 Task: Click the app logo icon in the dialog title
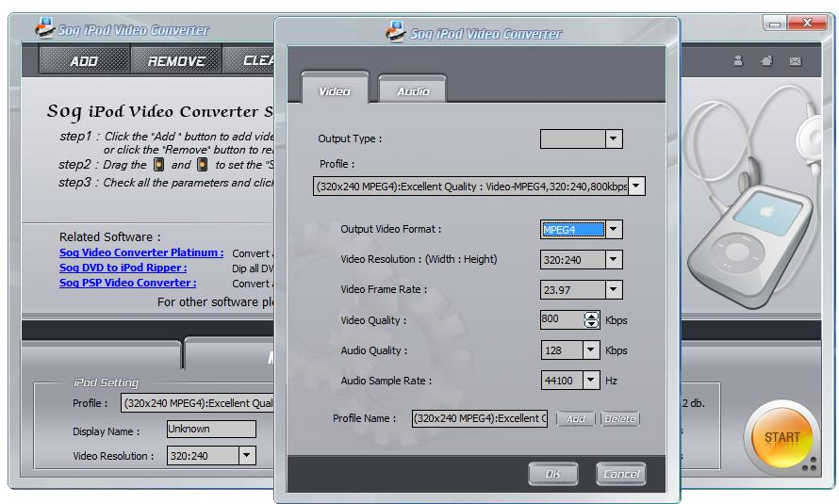point(395,31)
